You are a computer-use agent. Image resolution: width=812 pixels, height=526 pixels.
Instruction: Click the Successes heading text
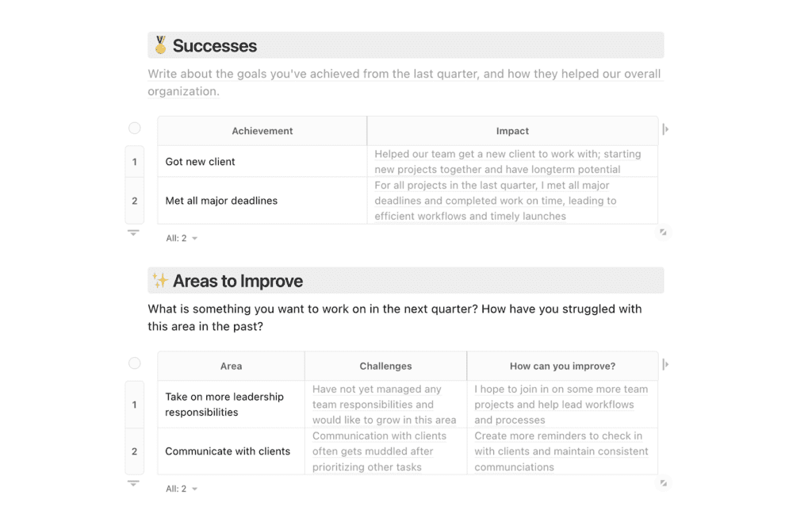213,45
